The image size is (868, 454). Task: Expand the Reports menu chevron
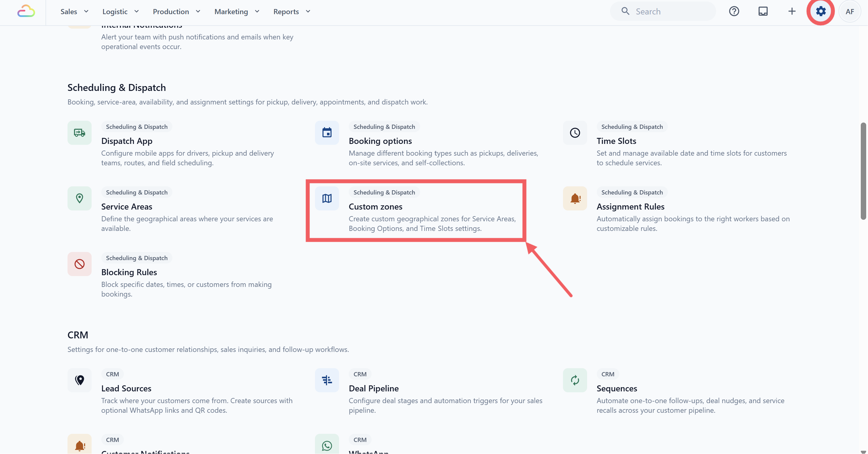[x=308, y=11]
